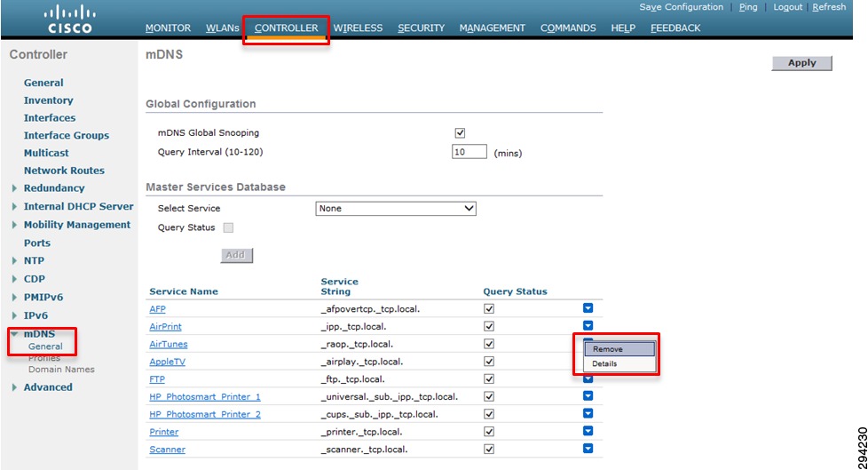Uncheck Query Status for HP_Photosmart_Printer_2
This screenshot has height=470, width=868.
(x=489, y=414)
